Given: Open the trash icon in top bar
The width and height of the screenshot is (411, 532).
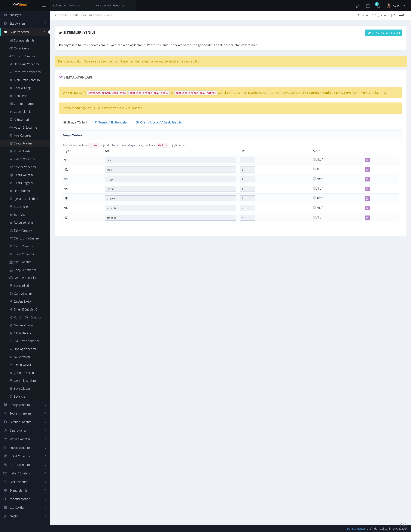Looking at the screenshot, I should point(357,6).
